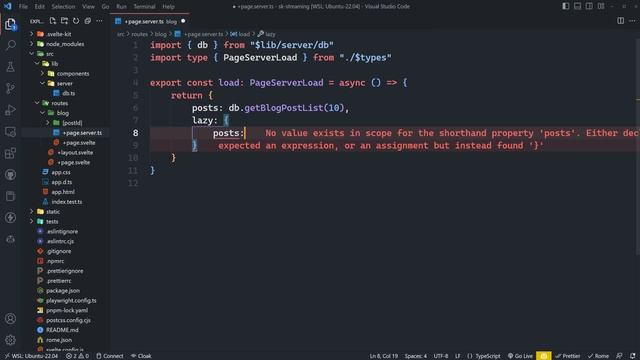Open package.json in the file tree
Image resolution: width=640 pixels, height=360 pixels.
click(x=63, y=291)
